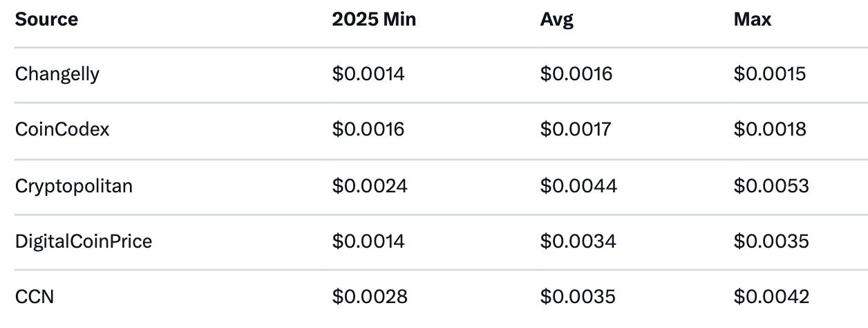Click the 2025 Min column header
This screenshot has width=868, height=328.
[x=374, y=19]
